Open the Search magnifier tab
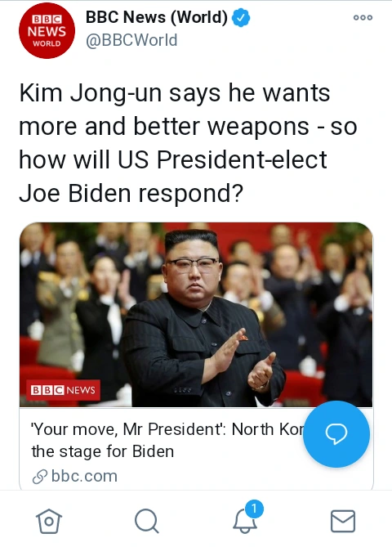 pos(147,521)
